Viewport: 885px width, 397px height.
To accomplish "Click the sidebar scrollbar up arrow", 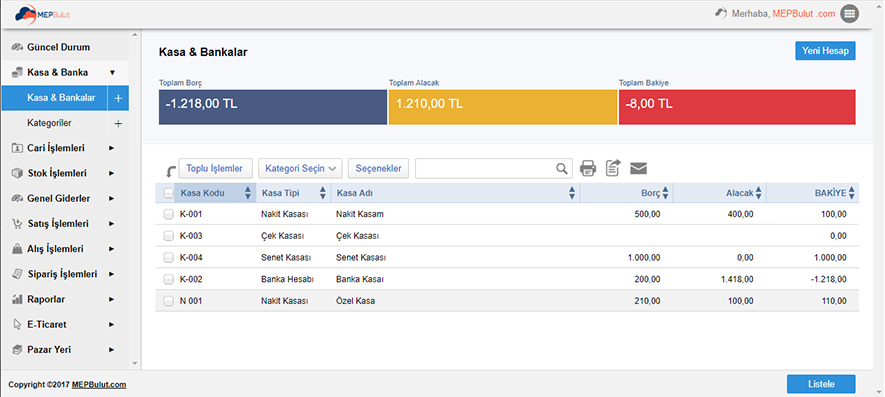I will pos(134,35).
